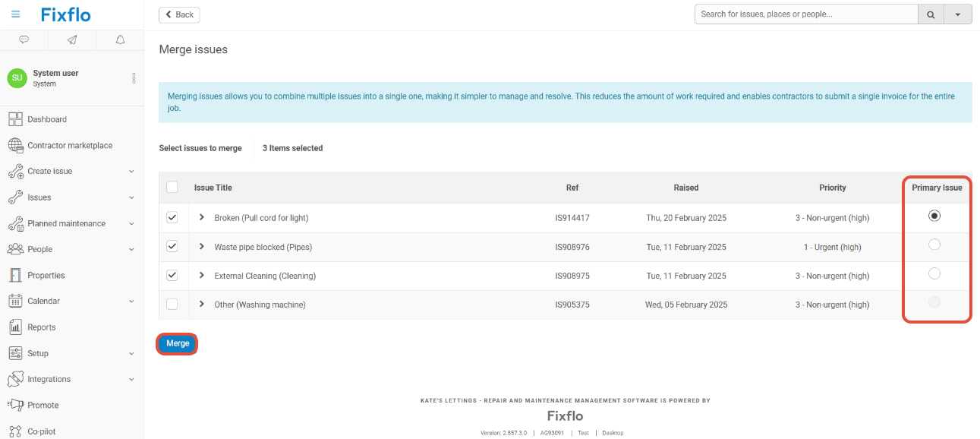Click the Fixflo logo in header
980x439 pixels.
pyautogui.click(x=65, y=14)
